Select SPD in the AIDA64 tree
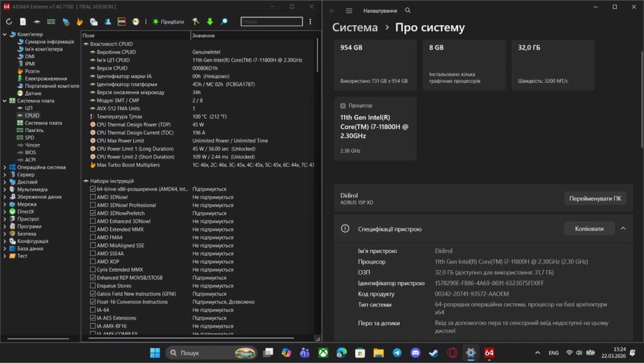This screenshot has width=644, height=363. click(30, 138)
